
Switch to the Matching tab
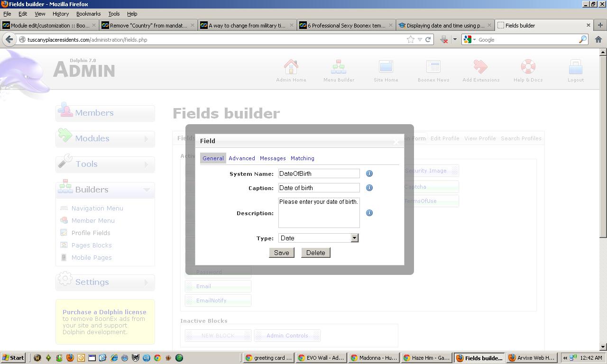point(302,158)
